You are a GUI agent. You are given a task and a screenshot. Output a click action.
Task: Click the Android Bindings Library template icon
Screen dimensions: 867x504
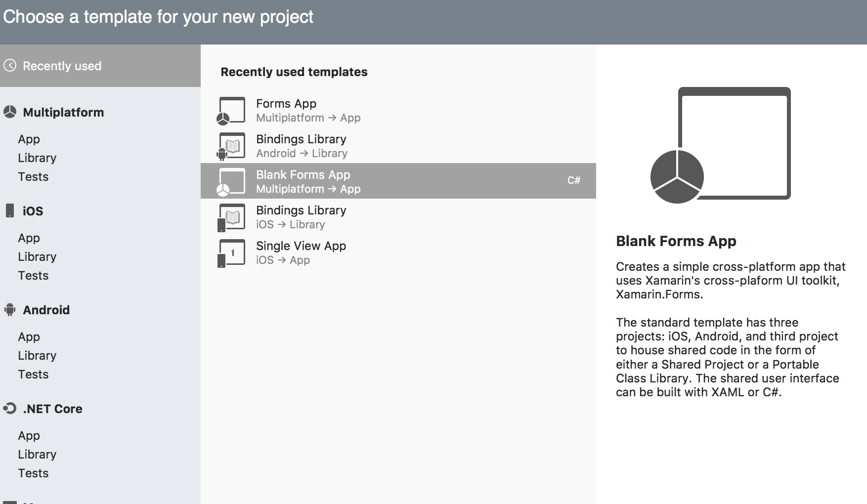point(231,146)
